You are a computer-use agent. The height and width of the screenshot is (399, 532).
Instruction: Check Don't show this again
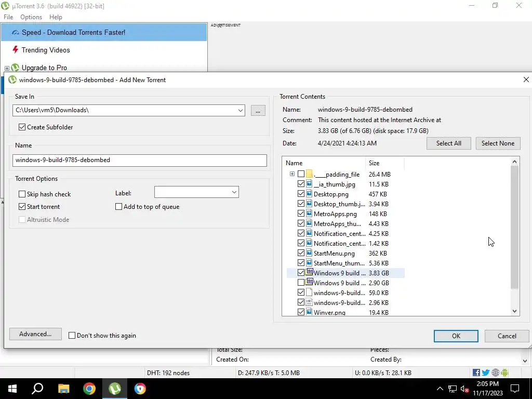72,335
